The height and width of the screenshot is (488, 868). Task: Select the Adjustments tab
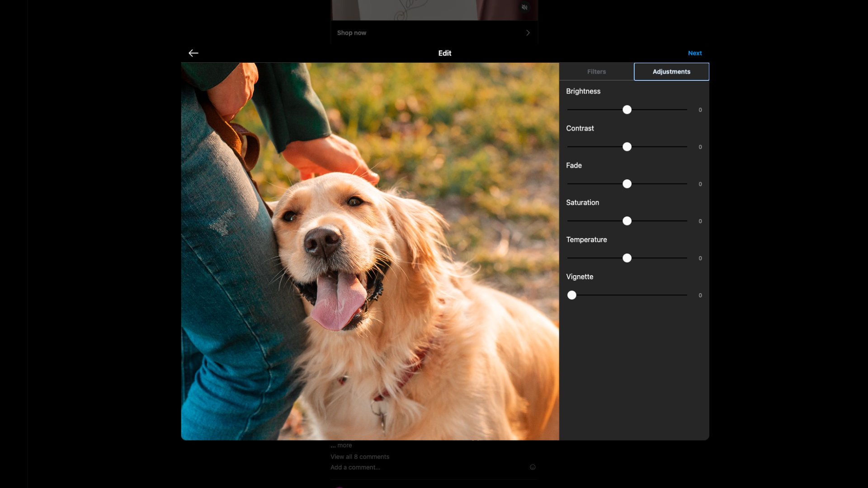coord(671,72)
